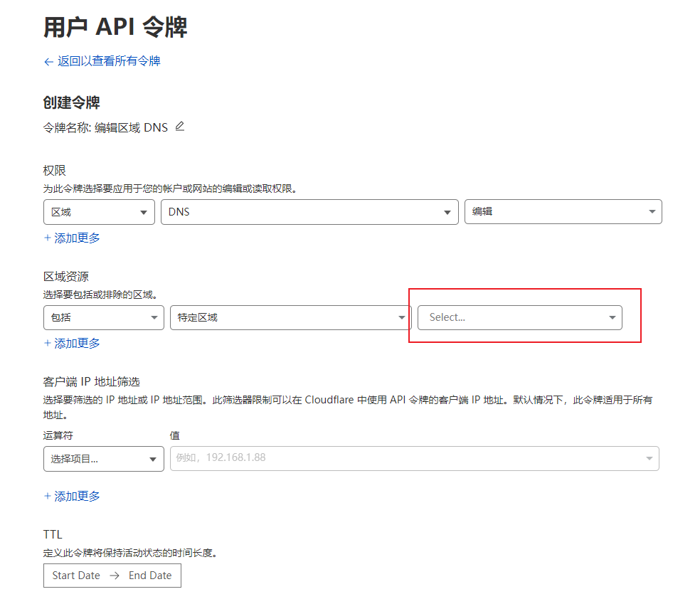This screenshot has width=700, height=604.
Task: Click 添加更多 under client IP address filtering
Action: [77, 497]
